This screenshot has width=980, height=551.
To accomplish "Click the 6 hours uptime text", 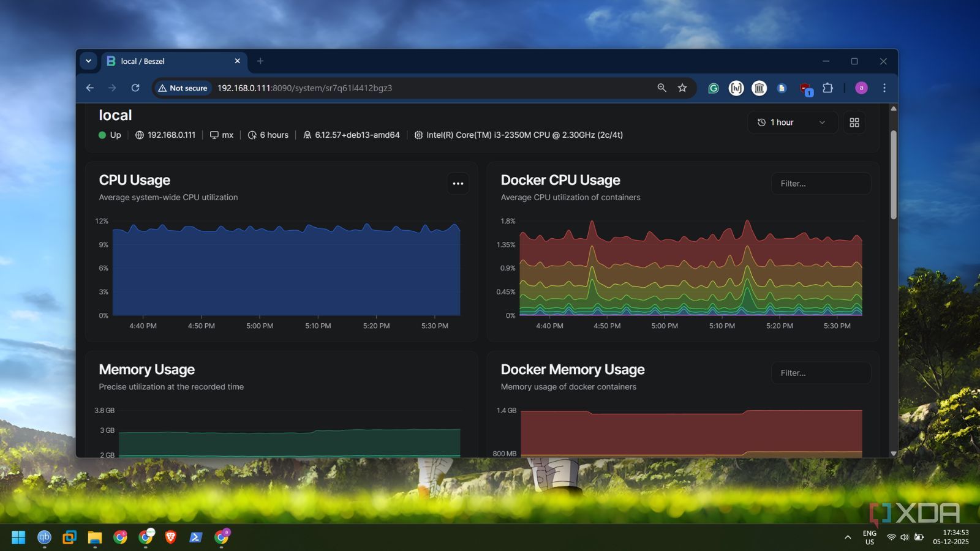I will point(274,135).
